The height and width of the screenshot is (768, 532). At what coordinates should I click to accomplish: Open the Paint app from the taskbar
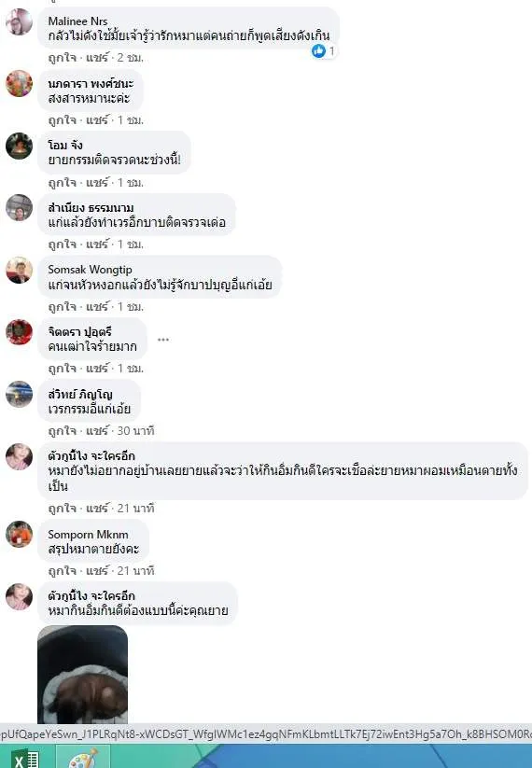coord(83,759)
